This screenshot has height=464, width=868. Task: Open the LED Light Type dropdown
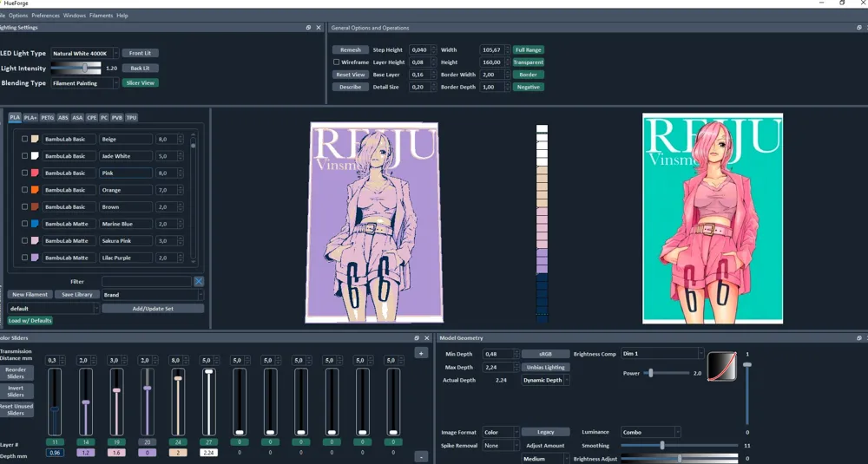[x=85, y=53]
